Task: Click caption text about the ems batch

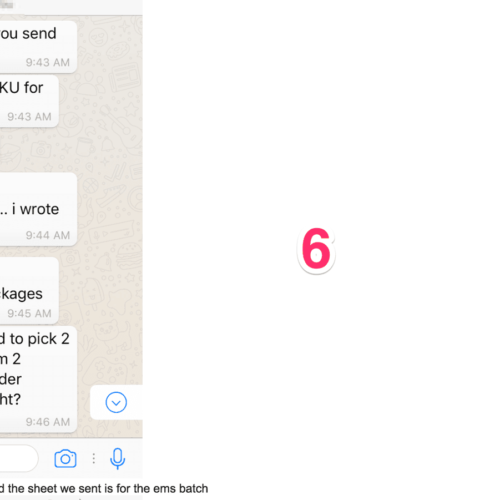Action: click(x=104, y=489)
